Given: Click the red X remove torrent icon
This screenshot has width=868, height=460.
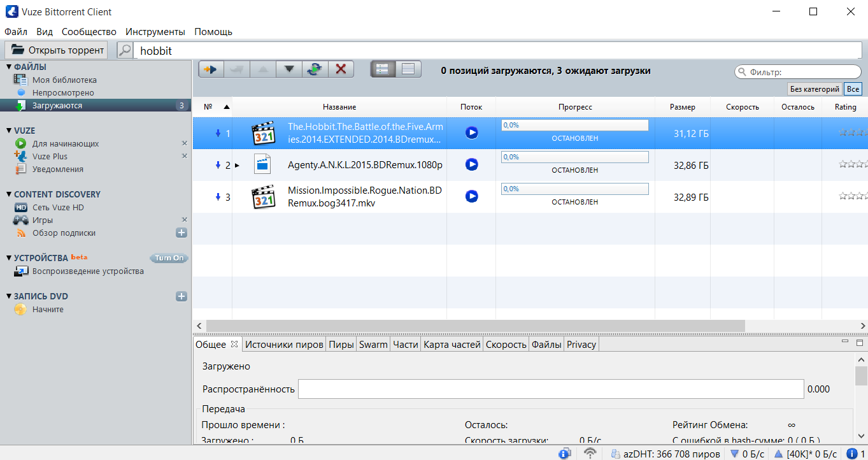Looking at the screenshot, I should pos(341,69).
